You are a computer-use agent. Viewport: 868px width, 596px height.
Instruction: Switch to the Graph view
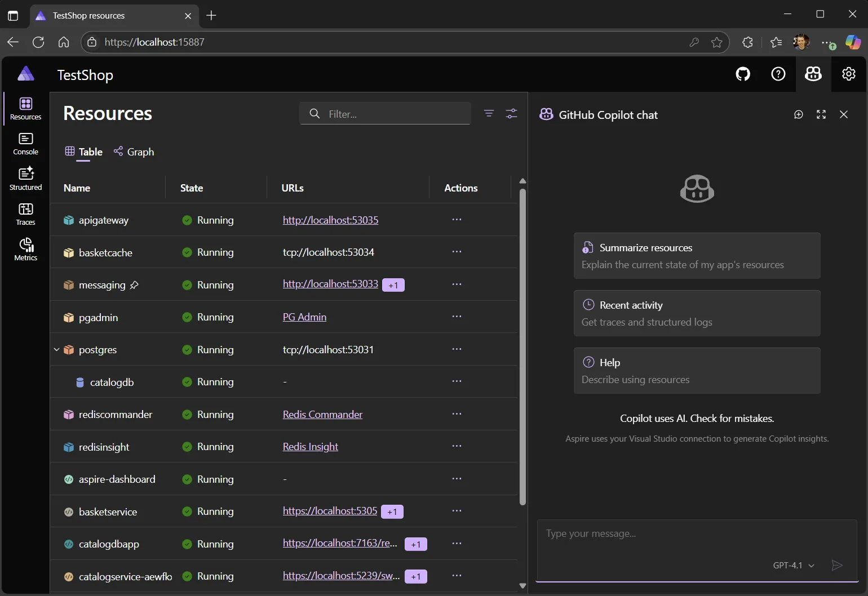pos(134,152)
